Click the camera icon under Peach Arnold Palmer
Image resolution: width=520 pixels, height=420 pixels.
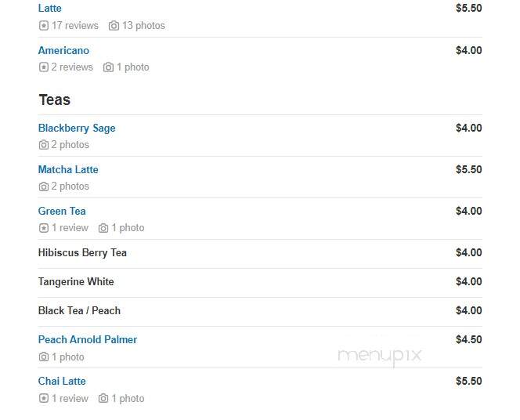(43, 357)
